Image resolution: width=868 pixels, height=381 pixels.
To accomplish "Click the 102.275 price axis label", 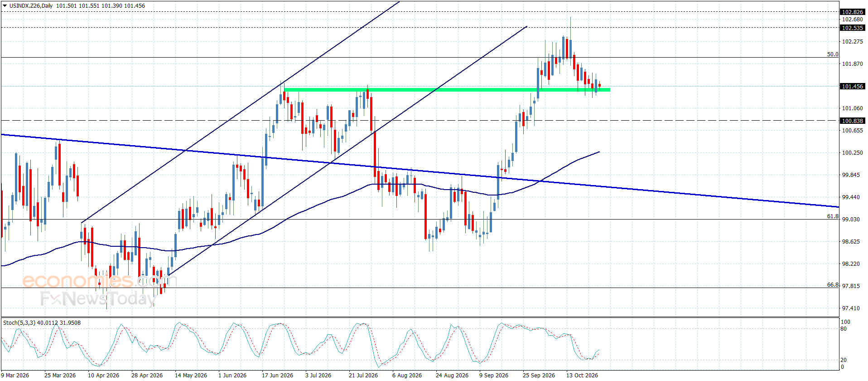I will coord(852,42).
